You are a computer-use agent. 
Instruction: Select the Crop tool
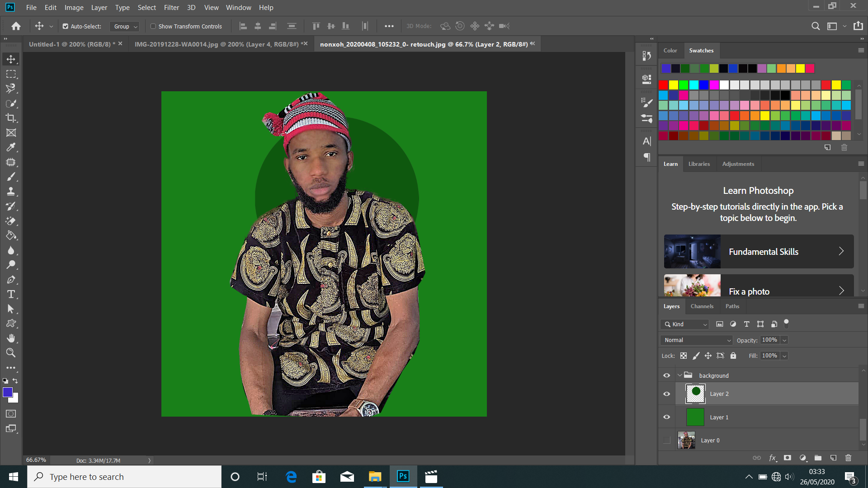[x=11, y=118]
